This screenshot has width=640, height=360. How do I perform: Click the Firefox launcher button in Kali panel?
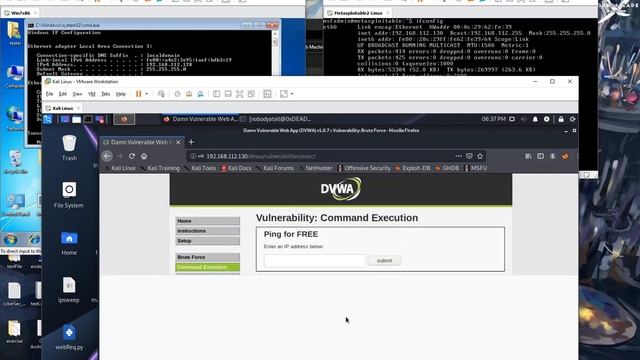point(124,119)
